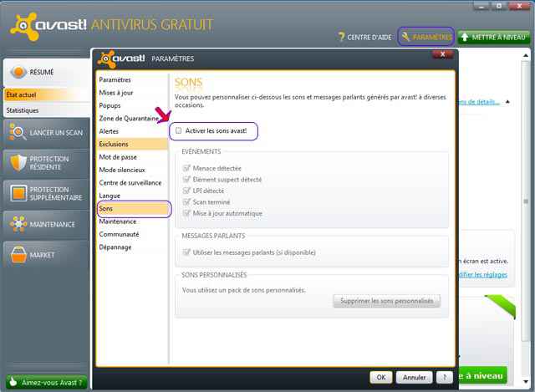Viewport: 535px width, 392px height.
Task: Open the Alertes settings category
Action: pos(132,131)
